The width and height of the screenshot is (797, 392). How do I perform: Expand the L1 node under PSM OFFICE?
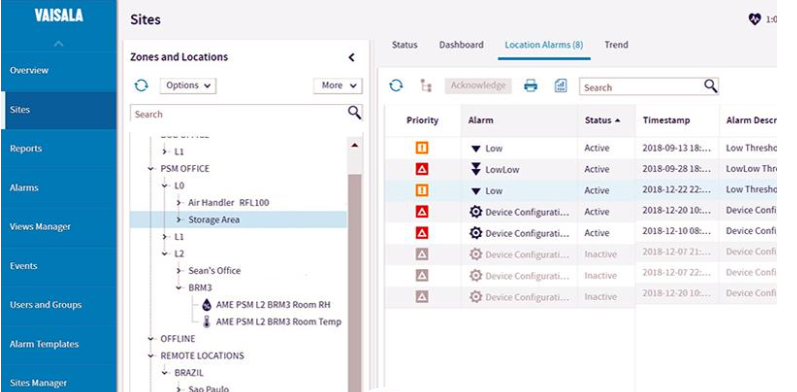(165, 237)
